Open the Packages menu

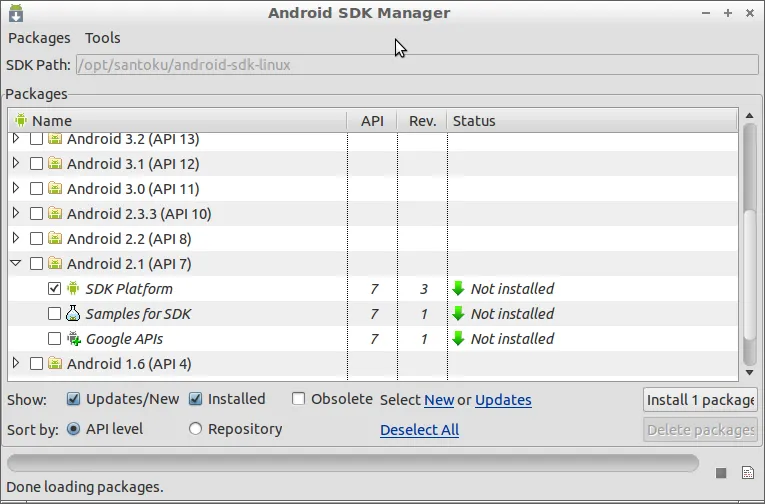click(x=39, y=38)
